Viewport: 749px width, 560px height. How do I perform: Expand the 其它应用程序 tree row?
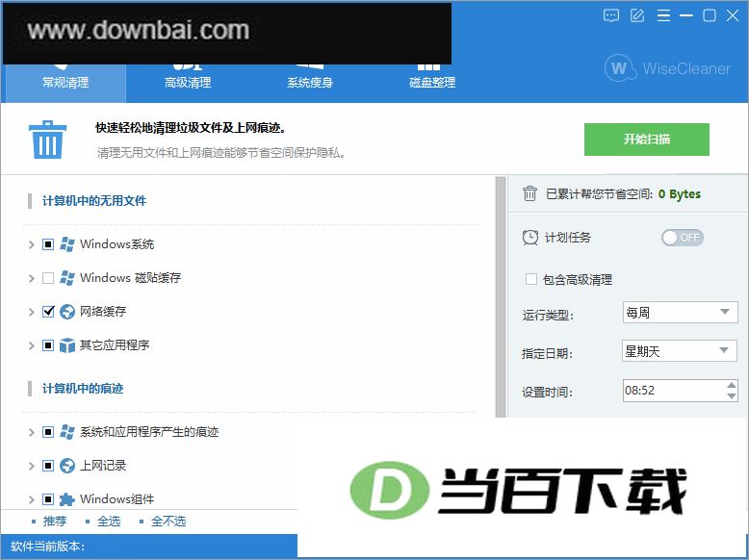32,345
